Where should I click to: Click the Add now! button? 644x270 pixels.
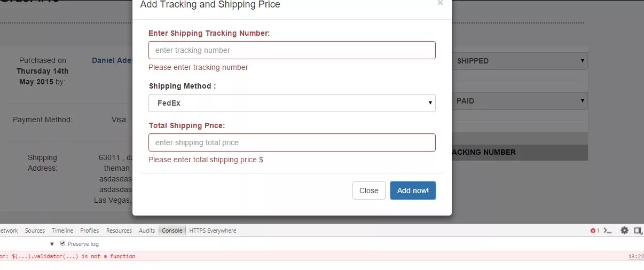pyautogui.click(x=413, y=190)
